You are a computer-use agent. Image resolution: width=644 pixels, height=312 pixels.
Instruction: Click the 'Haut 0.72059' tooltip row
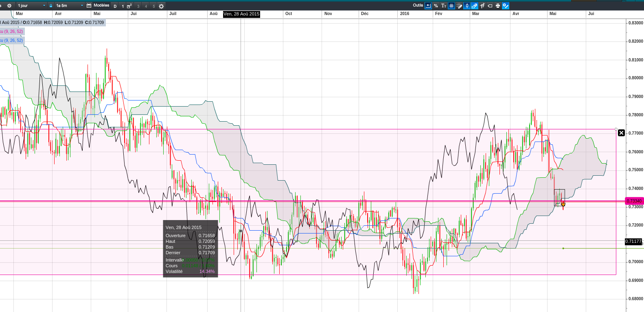(190, 241)
